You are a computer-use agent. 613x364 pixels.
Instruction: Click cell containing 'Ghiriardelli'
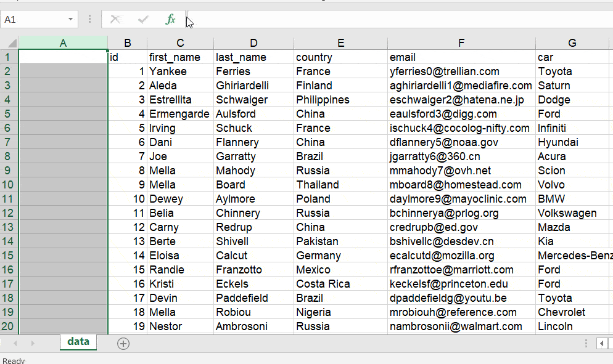(x=253, y=86)
